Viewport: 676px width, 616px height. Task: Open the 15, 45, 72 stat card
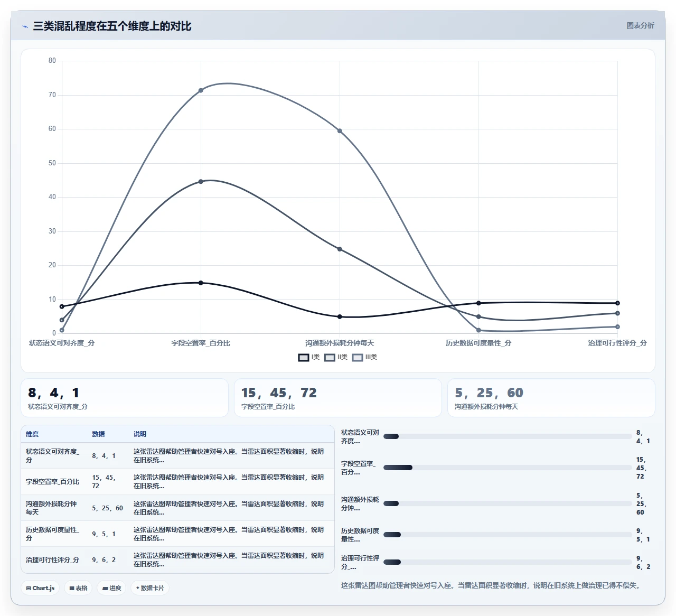[338, 398]
